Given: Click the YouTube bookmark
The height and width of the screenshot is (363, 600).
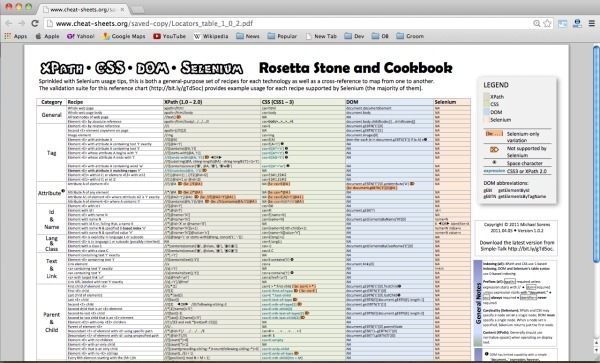Looking at the screenshot, I should tap(169, 36).
